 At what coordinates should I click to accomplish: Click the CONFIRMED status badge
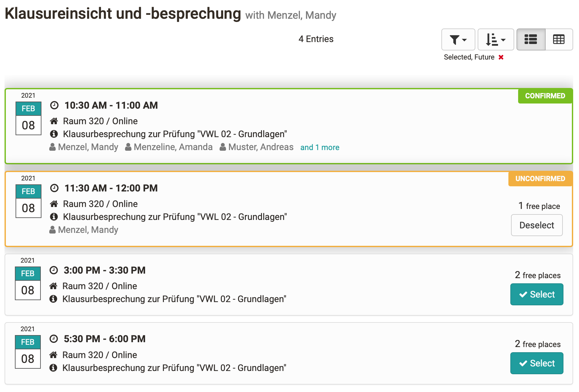545,96
